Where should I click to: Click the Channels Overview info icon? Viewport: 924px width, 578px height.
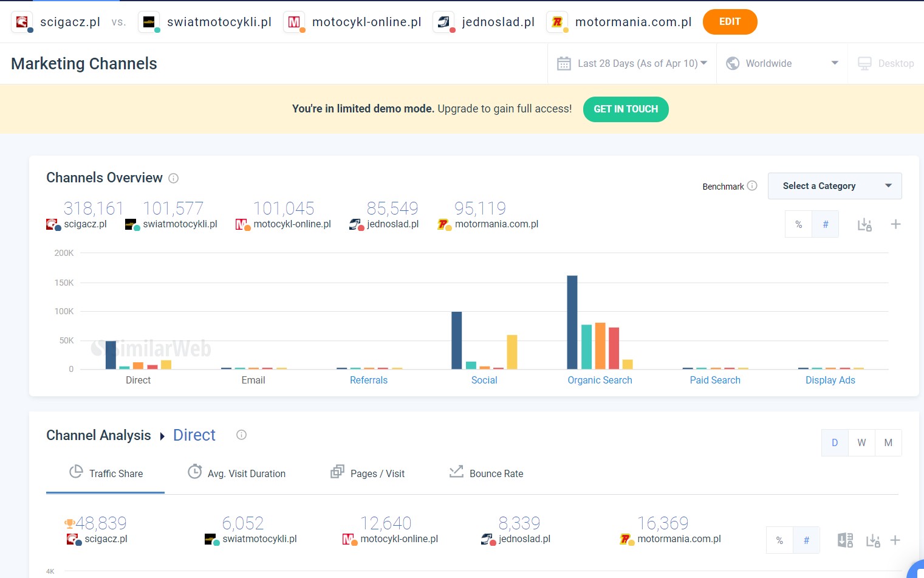click(173, 178)
